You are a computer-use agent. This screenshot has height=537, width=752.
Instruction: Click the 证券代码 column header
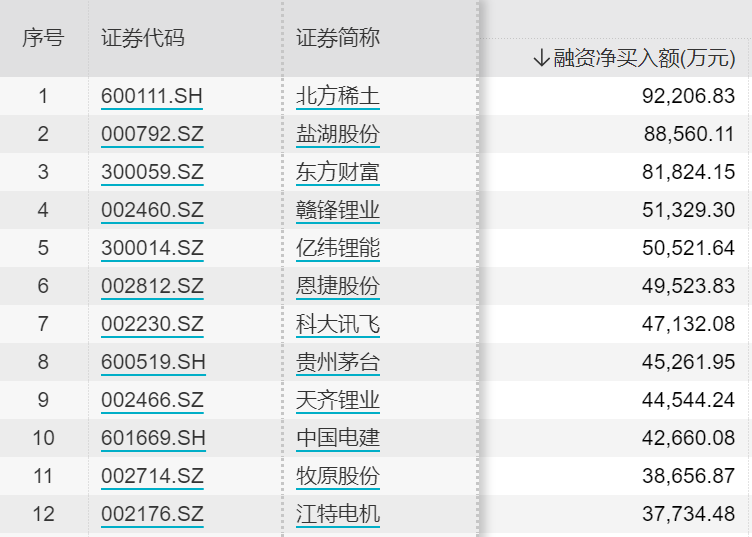point(143,38)
